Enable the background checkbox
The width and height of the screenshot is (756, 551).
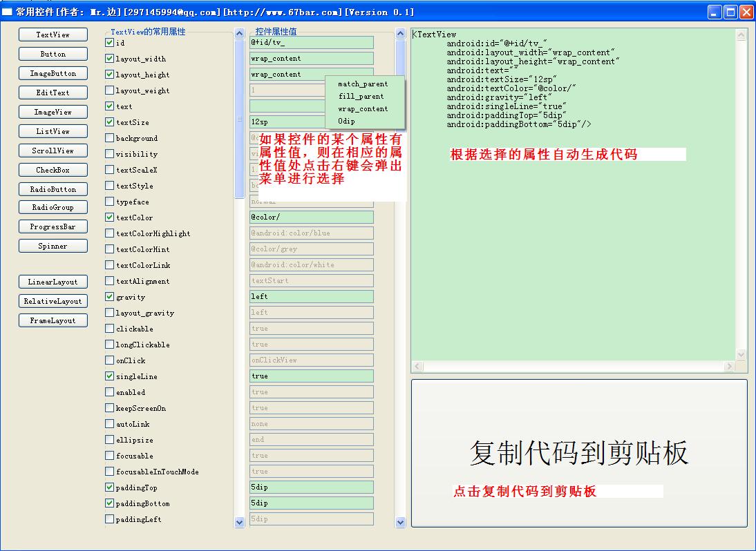pyautogui.click(x=109, y=138)
